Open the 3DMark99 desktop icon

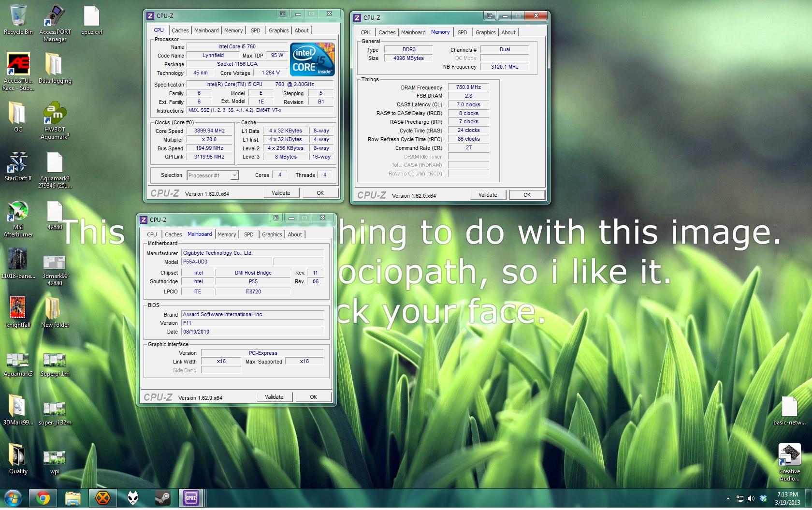click(18, 410)
